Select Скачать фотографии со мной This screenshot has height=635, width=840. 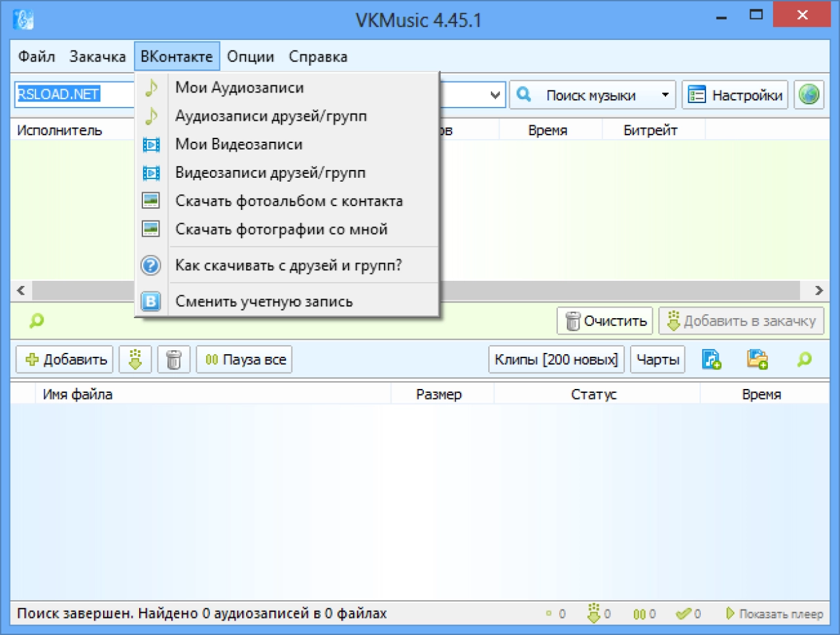[x=287, y=229]
